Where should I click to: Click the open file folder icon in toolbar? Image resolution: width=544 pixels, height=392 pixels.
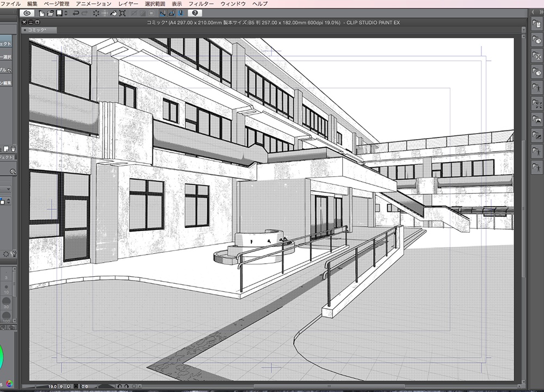(50, 14)
